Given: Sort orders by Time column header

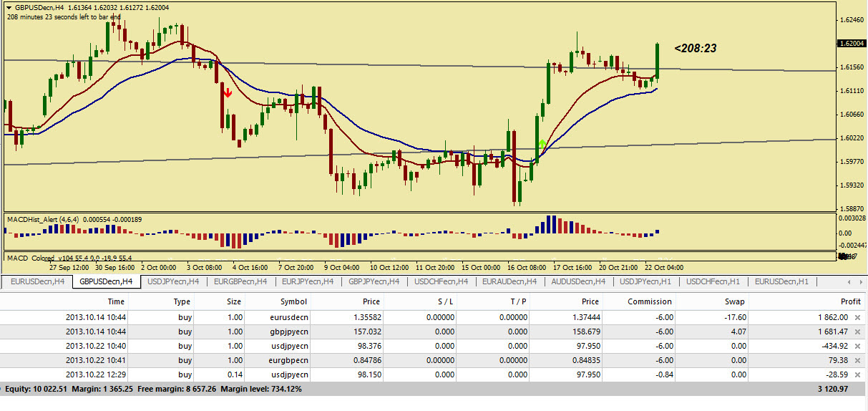Looking at the screenshot, I should point(116,301).
